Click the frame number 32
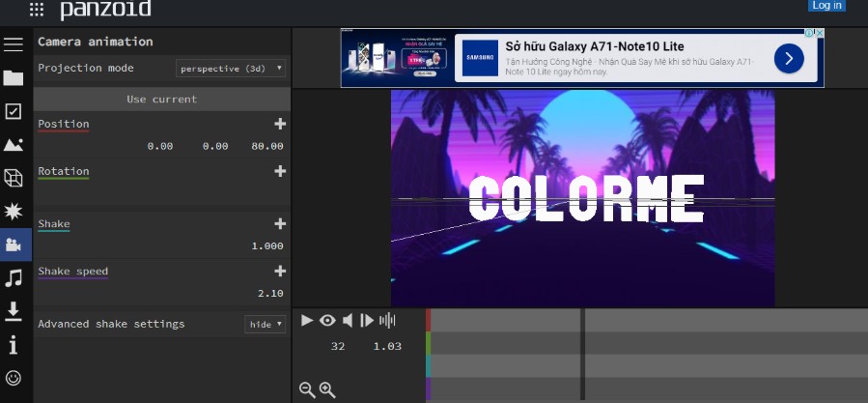Screen dimensions: 868x403 coord(338,346)
